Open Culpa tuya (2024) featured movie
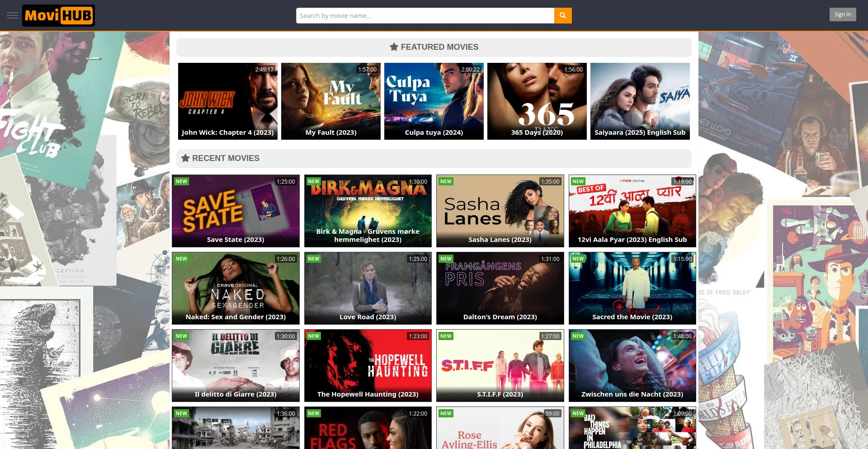Image resolution: width=868 pixels, height=449 pixels. pos(434,101)
